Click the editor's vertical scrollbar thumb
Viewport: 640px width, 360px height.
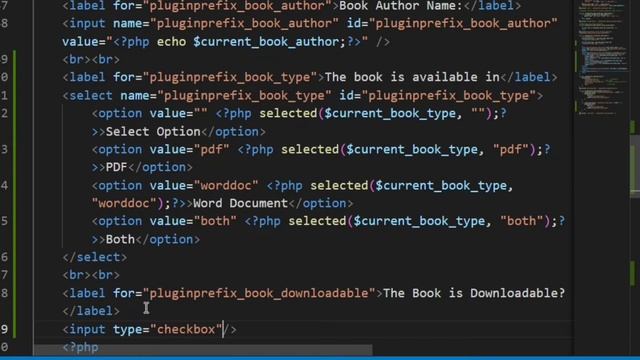tap(635, 167)
